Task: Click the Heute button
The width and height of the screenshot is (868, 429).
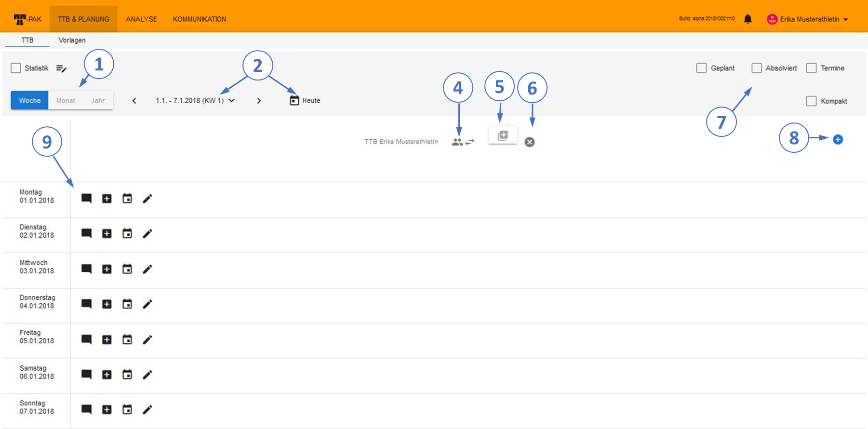Action: tap(305, 101)
